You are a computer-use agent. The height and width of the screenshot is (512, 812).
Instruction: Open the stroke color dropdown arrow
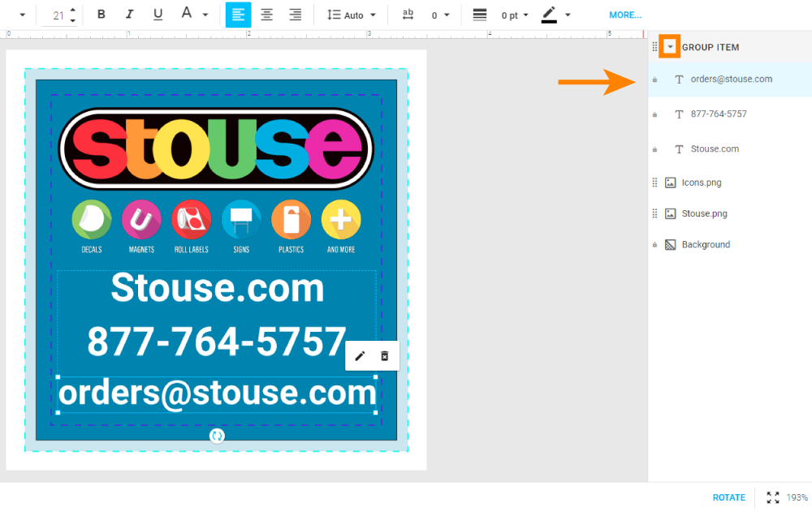click(x=568, y=15)
